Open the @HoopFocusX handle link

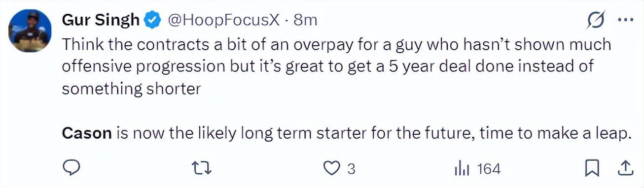click(x=224, y=20)
